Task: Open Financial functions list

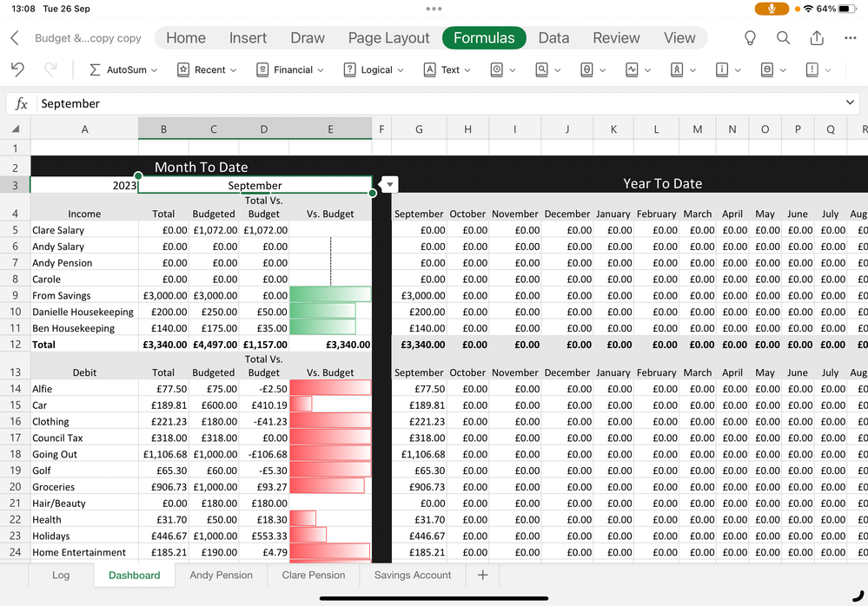Action: pyautogui.click(x=290, y=69)
